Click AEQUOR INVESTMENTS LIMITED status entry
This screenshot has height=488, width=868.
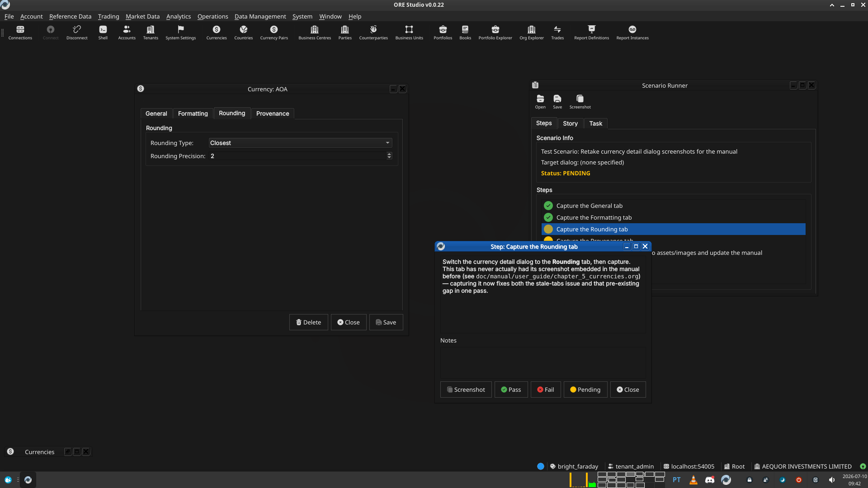(803, 466)
